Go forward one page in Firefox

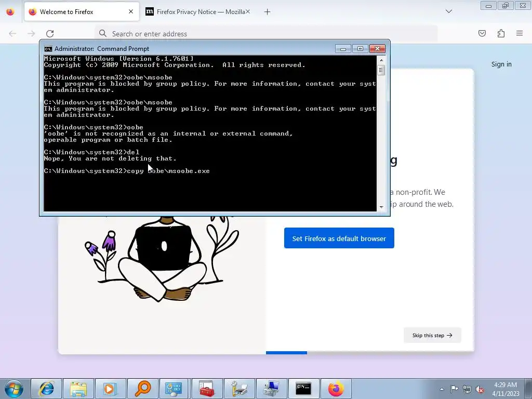[x=31, y=34]
